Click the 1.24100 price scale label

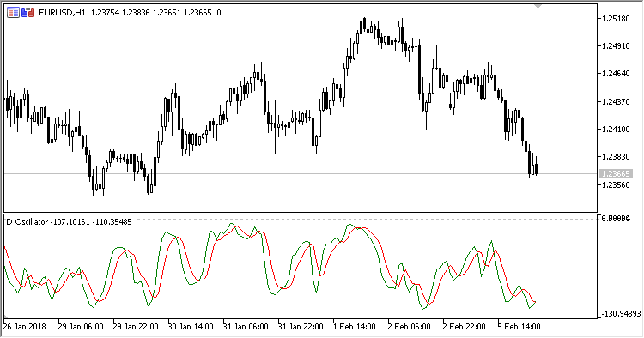(616, 130)
